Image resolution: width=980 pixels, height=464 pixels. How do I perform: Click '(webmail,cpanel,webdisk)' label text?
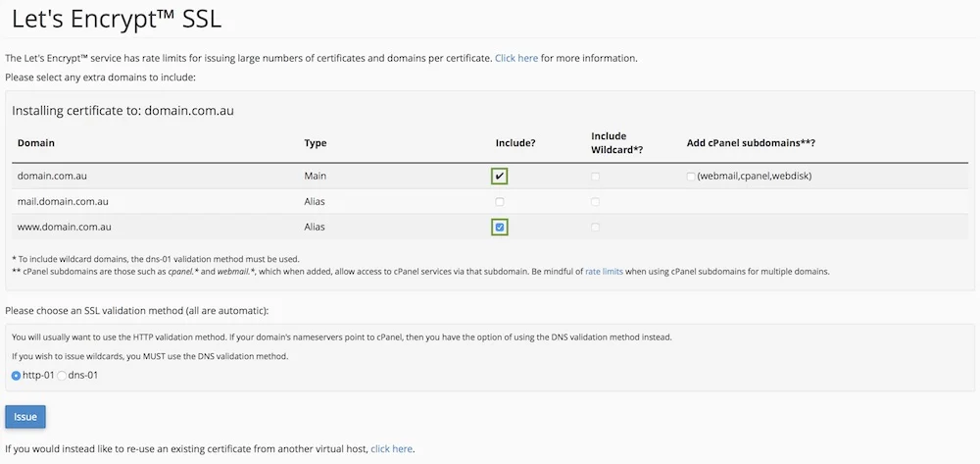755,177
